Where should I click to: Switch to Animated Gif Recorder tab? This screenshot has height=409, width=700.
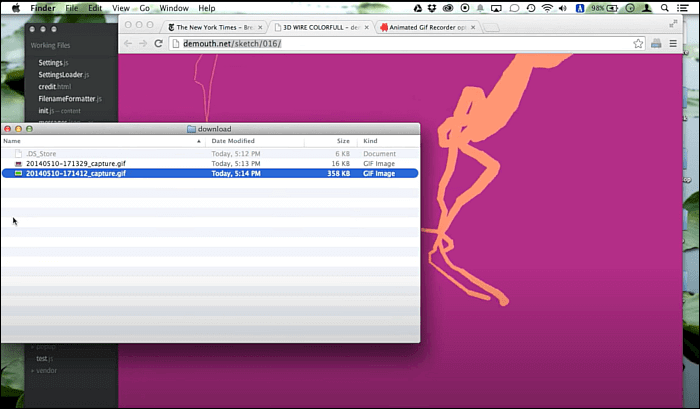pos(431,27)
